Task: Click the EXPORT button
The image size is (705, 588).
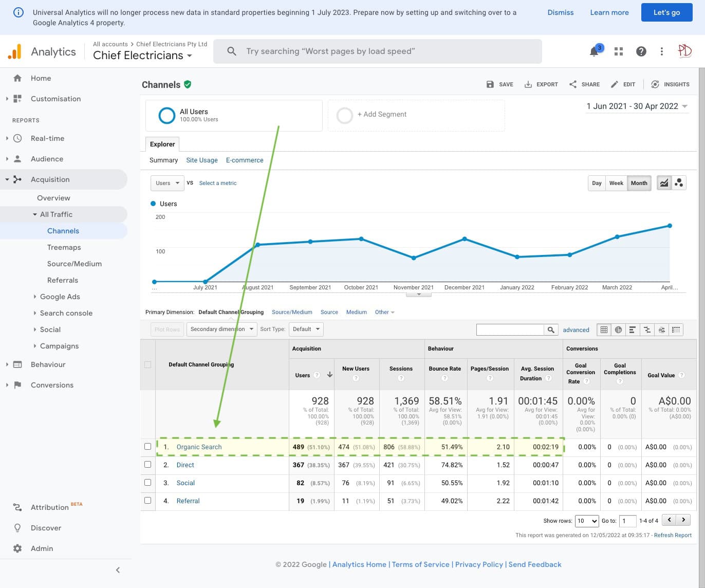Action: [541, 84]
